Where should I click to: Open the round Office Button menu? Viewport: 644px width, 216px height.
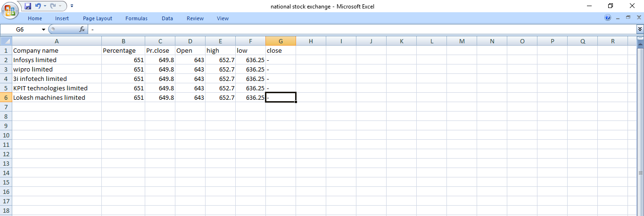10,10
